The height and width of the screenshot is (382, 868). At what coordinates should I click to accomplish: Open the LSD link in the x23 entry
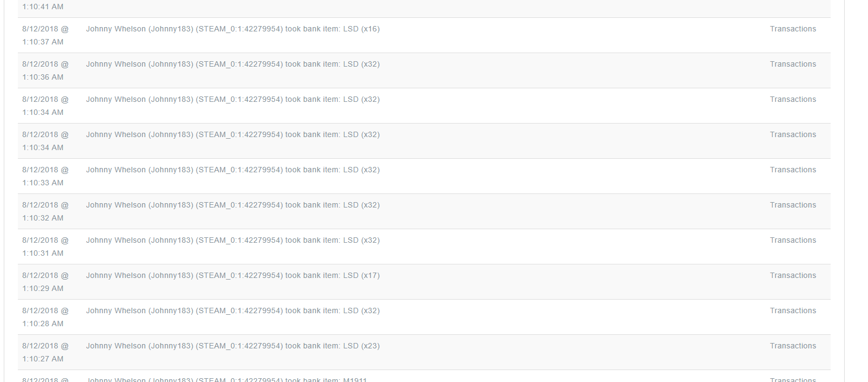[351, 346]
